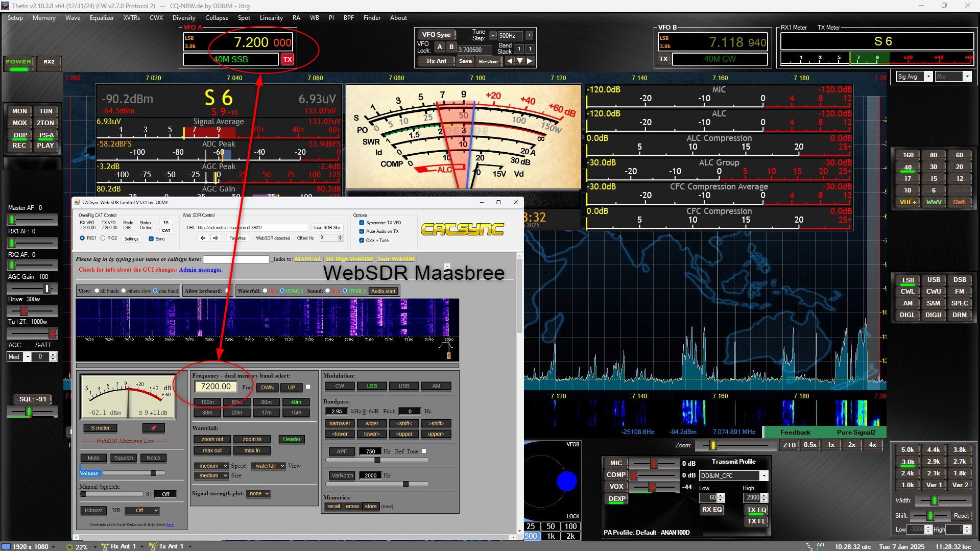980x551 pixels.
Task: Click the WebSDR frequency field showing 7200.00
Action: (216, 387)
